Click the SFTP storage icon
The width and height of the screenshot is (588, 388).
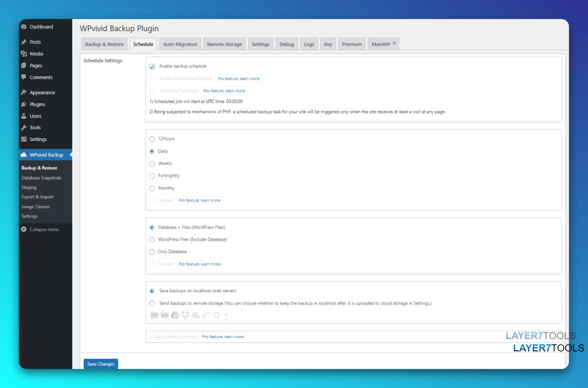(x=165, y=315)
